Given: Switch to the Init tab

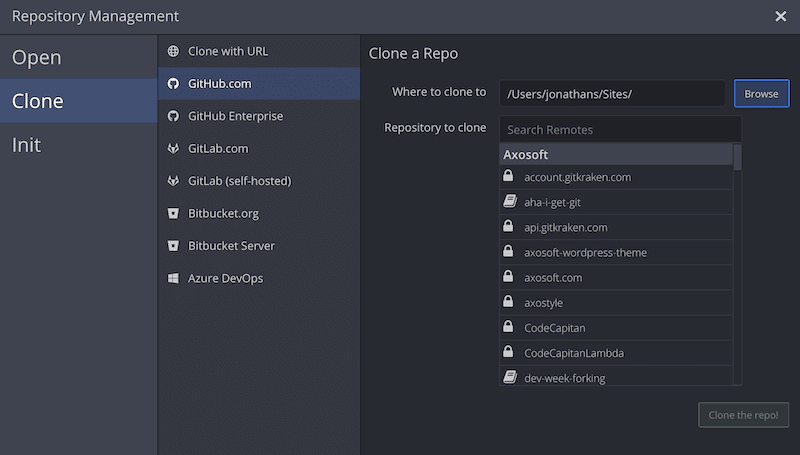Looking at the screenshot, I should tap(27, 145).
